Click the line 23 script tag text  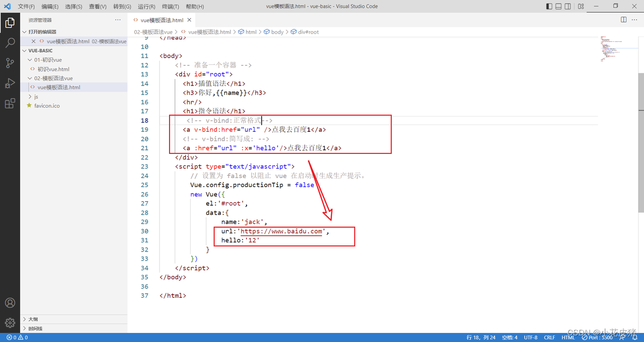tap(234, 166)
